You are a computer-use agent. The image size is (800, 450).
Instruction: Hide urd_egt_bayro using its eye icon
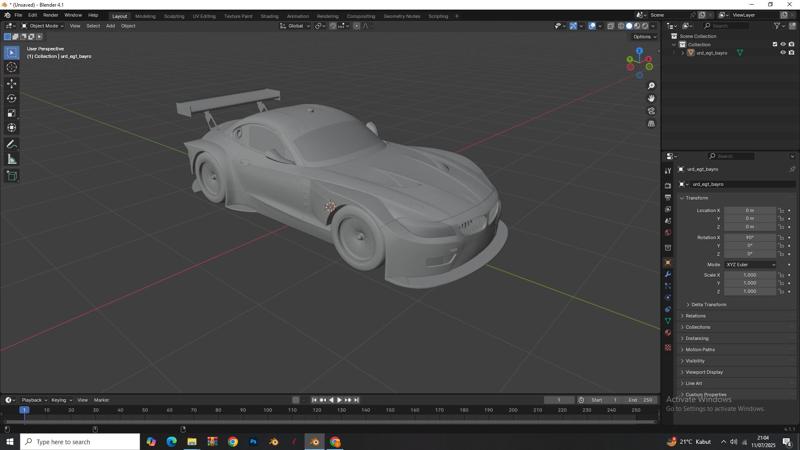(783, 53)
